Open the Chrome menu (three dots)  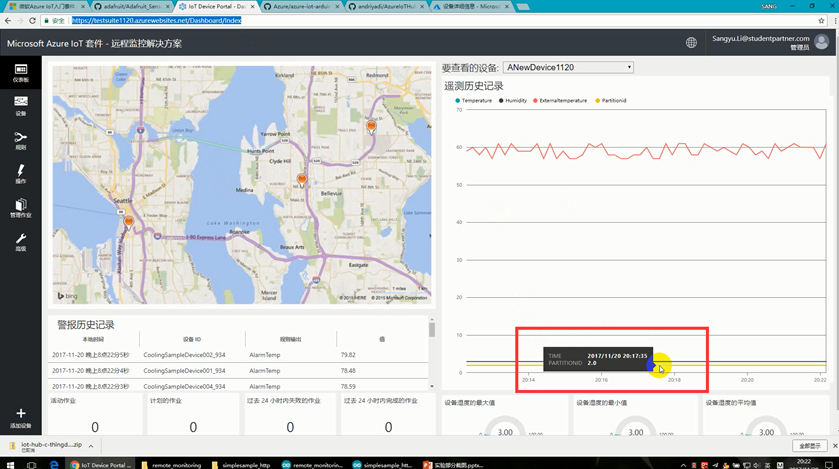[x=834, y=20]
